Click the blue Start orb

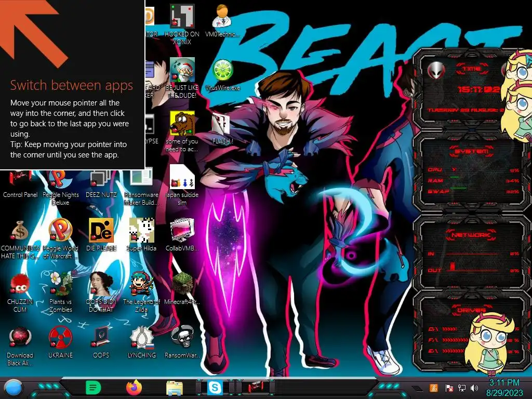click(13, 388)
